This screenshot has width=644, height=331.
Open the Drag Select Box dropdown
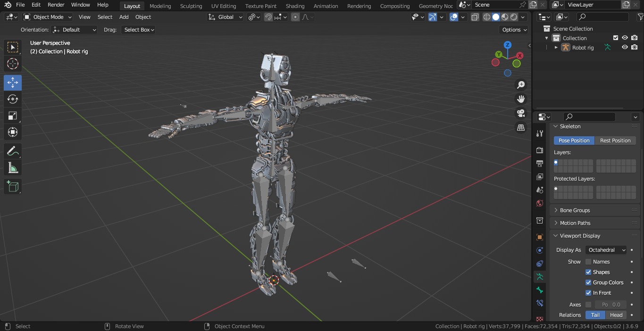pos(138,30)
